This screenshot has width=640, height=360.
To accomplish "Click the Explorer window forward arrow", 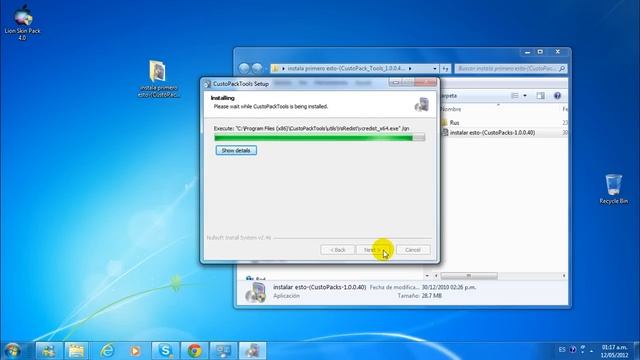I will coord(257,68).
